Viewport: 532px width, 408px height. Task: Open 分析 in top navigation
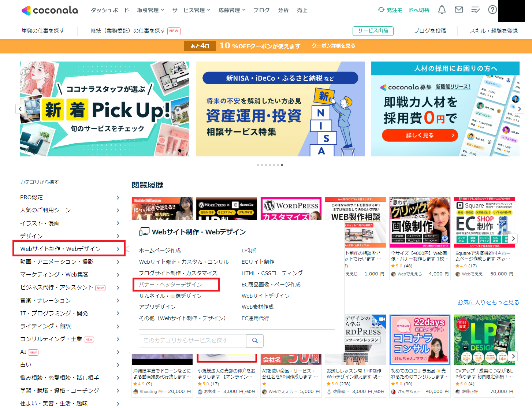pos(283,10)
